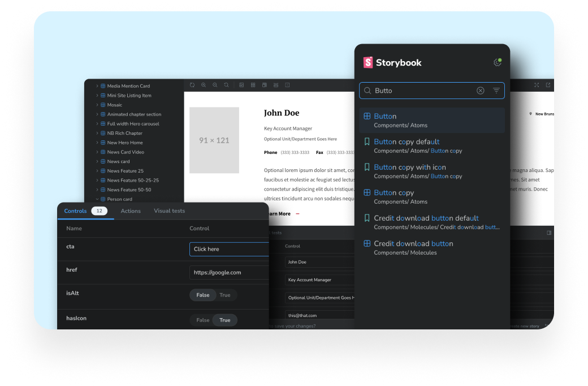Zoom out of the story preview
The image size is (588, 386).
(x=215, y=85)
